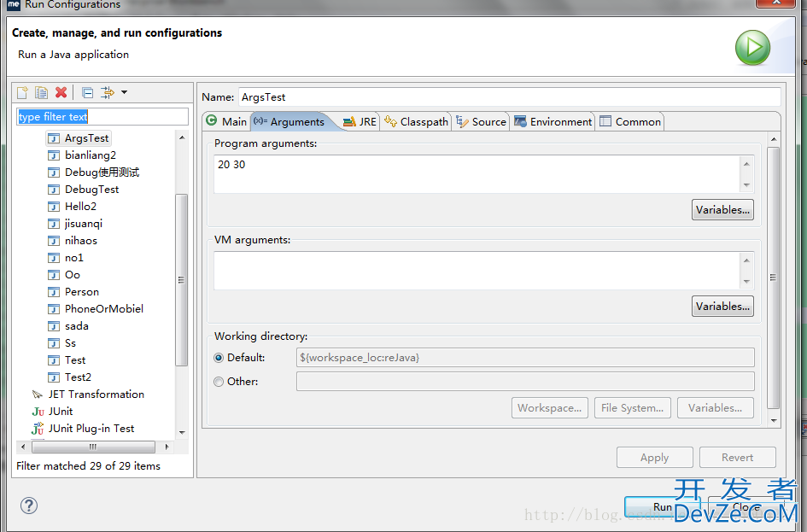Click the Arguments panel vertical scrollbar thumb

(773, 278)
